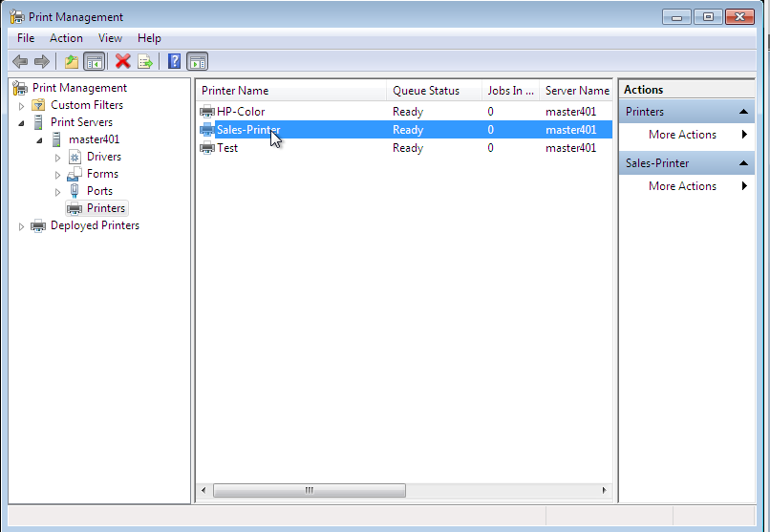The width and height of the screenshot is (770, 532).
Task: Click the master401 server icon in tree
Action: tap(56, 139)
